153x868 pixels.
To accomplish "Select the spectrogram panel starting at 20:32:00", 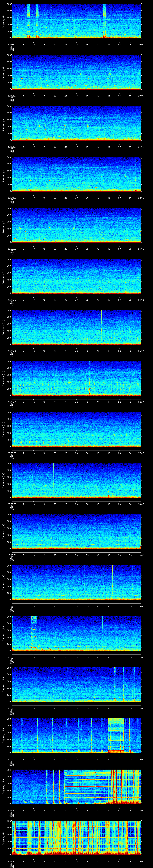I will [76, 736].
